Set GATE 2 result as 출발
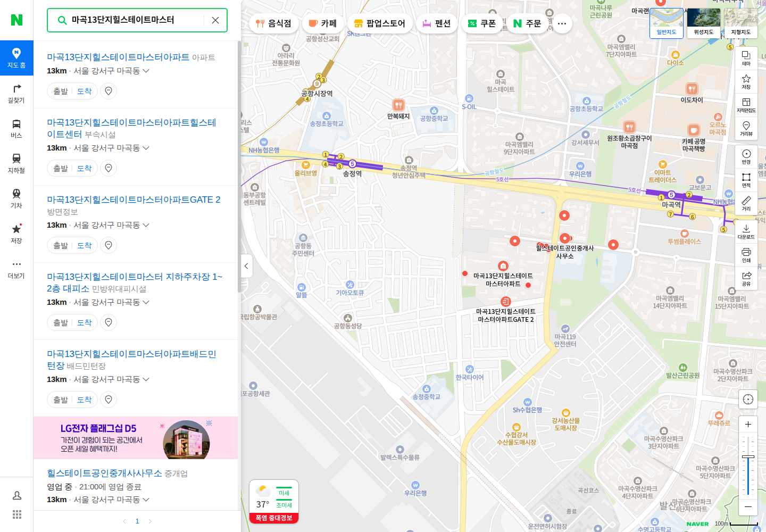The height and width of the screenshot is (532, 766). (x=61, y=245)
